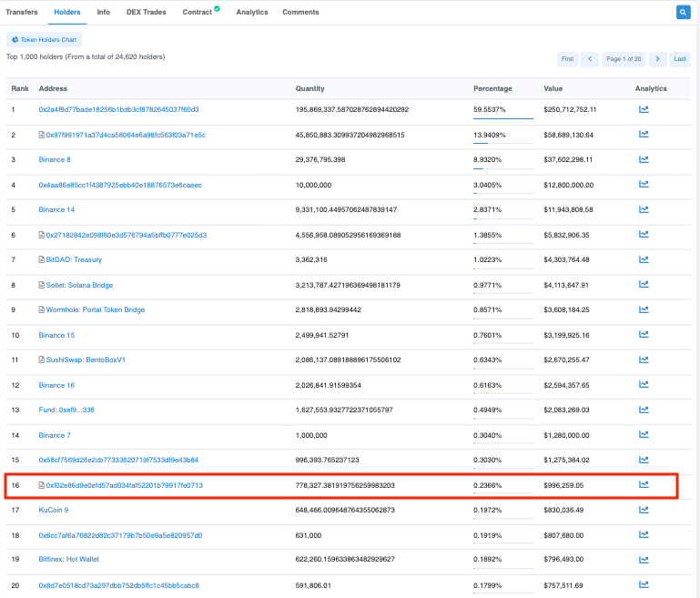Open address 0x58cf7569d26e2cb77333620719f7533df9e43b84
This screenshot has height=598, width=700.
pos(118,460)
